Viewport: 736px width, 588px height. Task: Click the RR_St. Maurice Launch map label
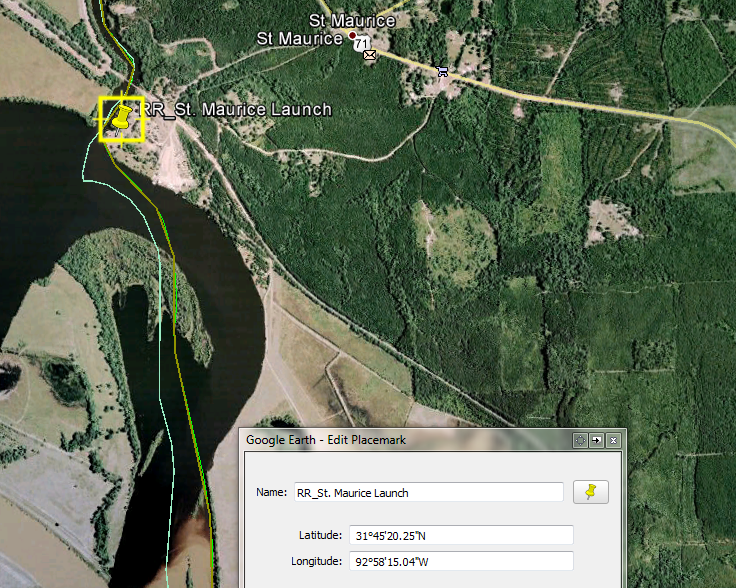(x=236, y=110)
